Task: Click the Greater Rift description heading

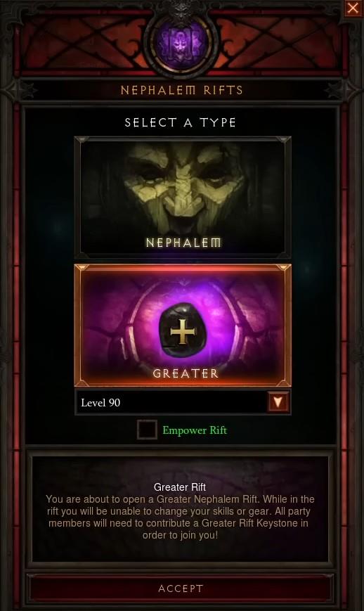Action: [180, 487]
